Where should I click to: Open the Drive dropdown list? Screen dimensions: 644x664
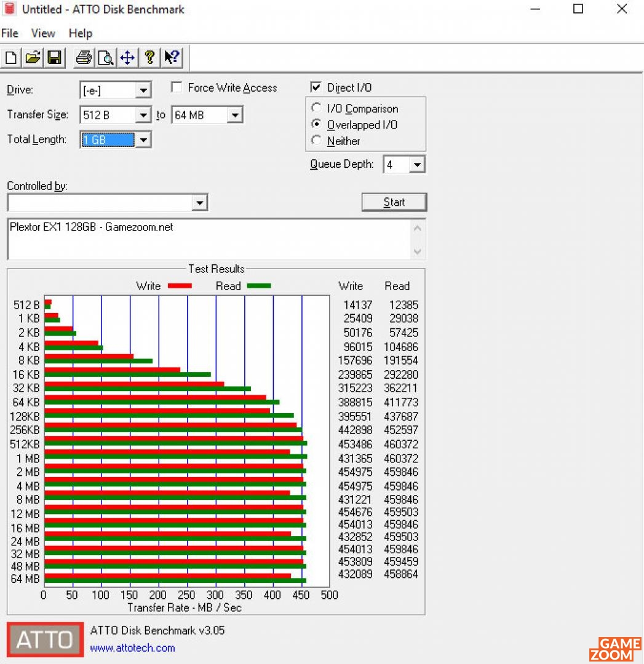(143, 90)
